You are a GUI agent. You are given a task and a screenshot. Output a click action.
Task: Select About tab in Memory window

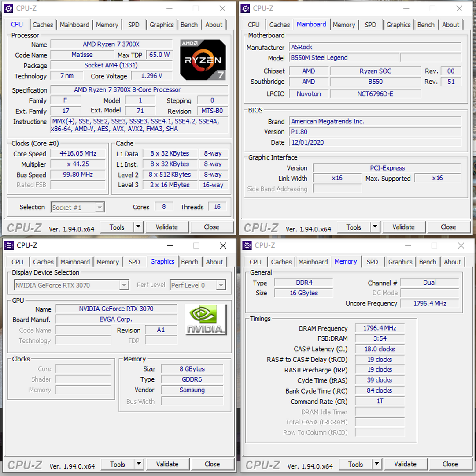coord(452,262)
